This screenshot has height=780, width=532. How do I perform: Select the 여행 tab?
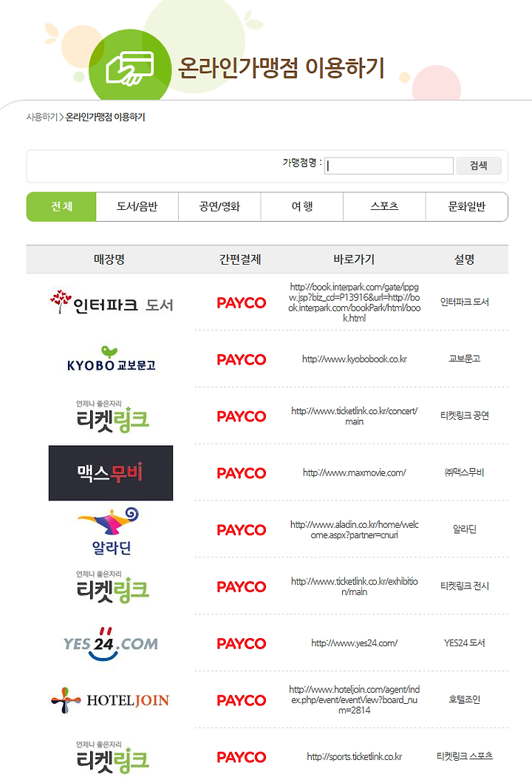point(302,206)
